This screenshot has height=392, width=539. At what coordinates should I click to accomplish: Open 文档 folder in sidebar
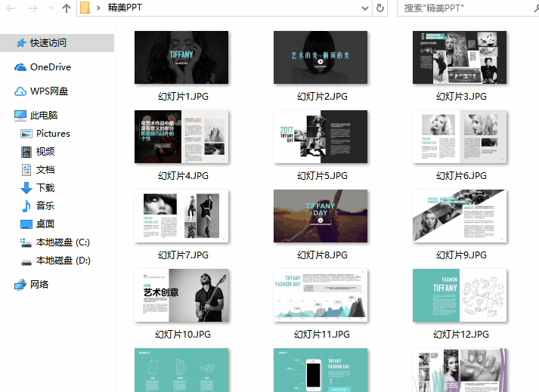(45, 170)
